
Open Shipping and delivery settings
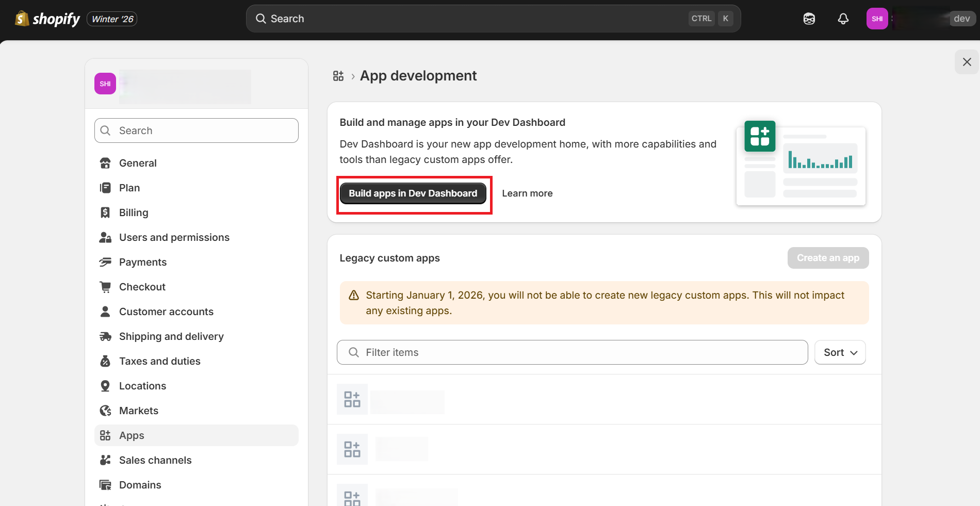tap(171, 336)
